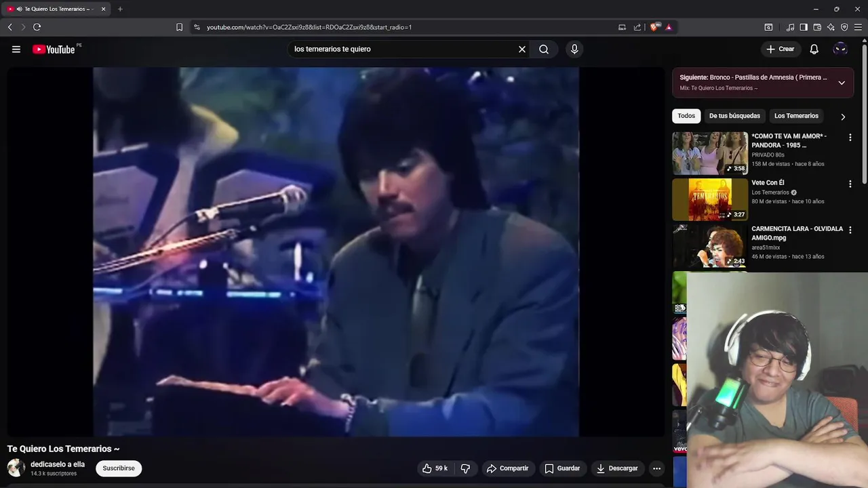Start voice search with microphone icon
This screenshot has width=868, height=488.
574,49
